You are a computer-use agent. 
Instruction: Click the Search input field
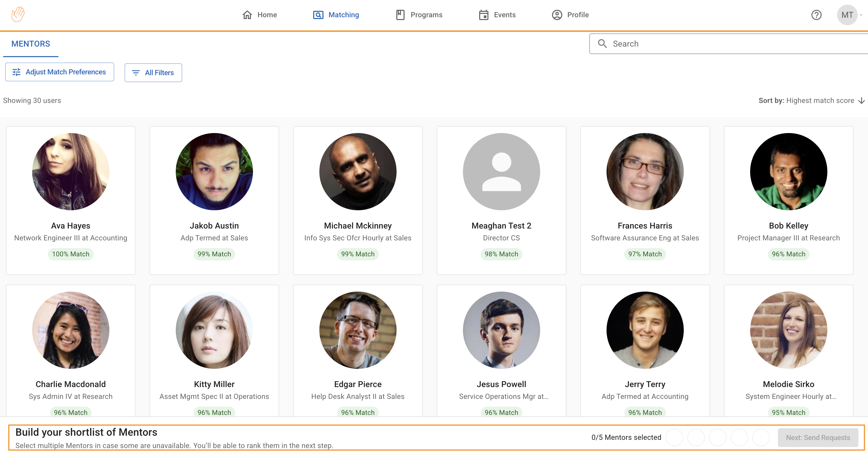(734, 44)
